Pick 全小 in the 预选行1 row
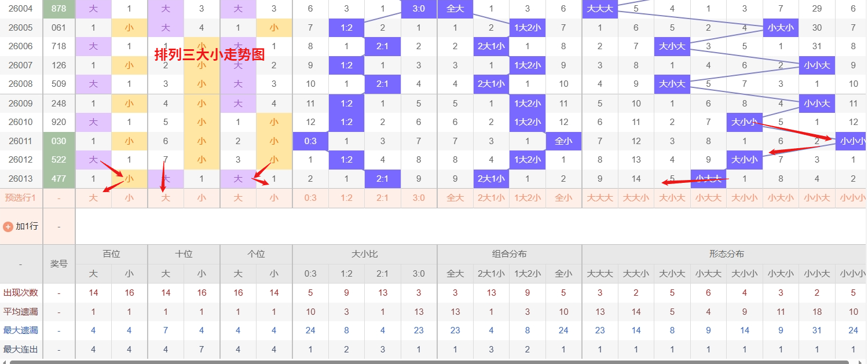This screenshot has height=364, width=868. (563, 198)
